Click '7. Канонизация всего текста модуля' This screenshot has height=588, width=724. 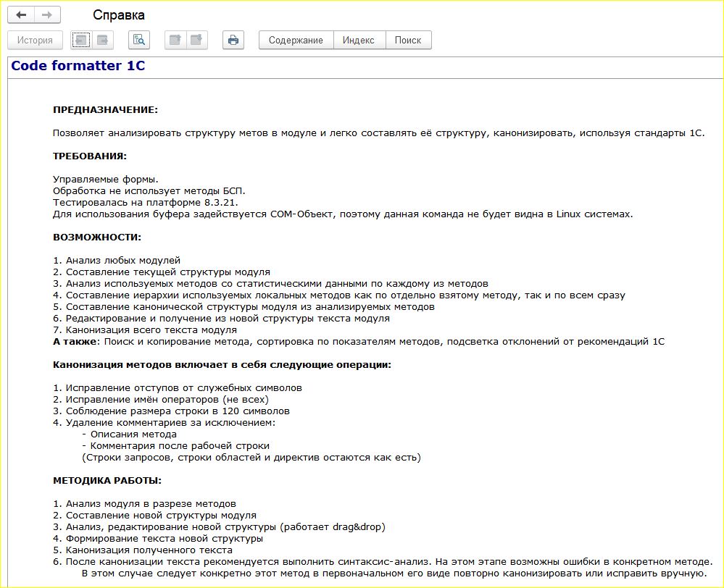pos(144,330)
